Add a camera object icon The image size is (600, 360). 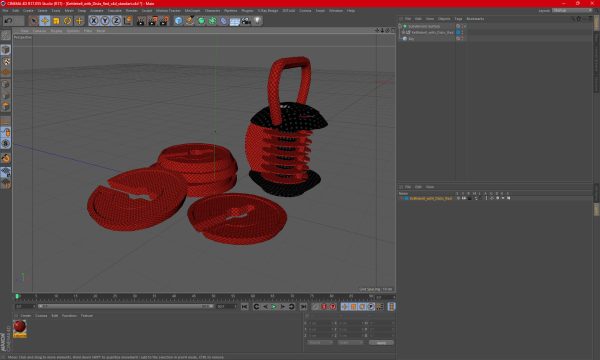pyautogui.click(x=246, y=21)
